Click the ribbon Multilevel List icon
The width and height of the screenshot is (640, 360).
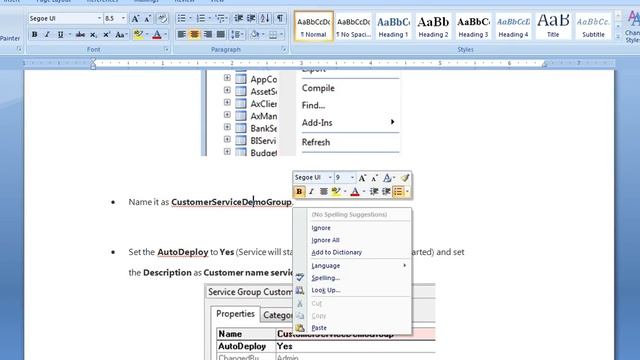220,18
